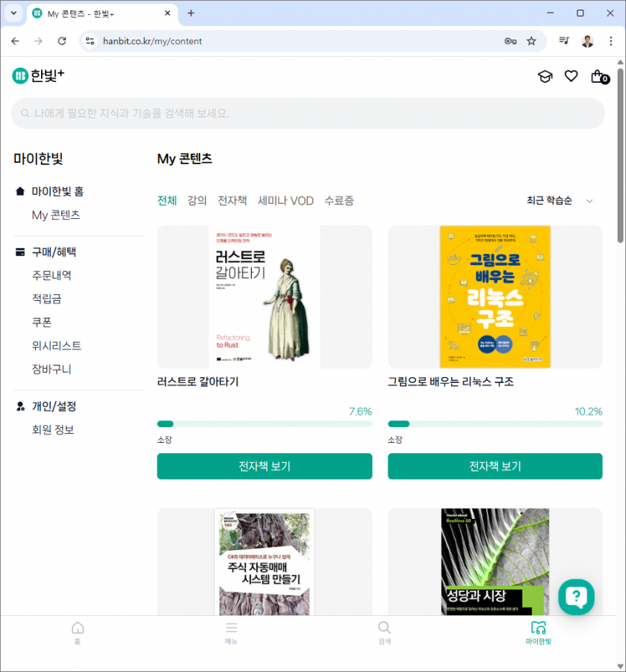Open 주문내역 in the sidebar

52,276
